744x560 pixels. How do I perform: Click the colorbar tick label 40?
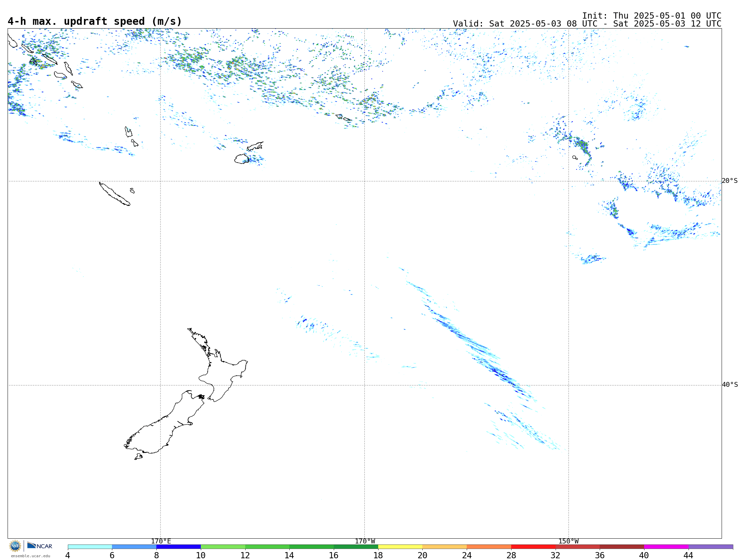click(644, 555)
